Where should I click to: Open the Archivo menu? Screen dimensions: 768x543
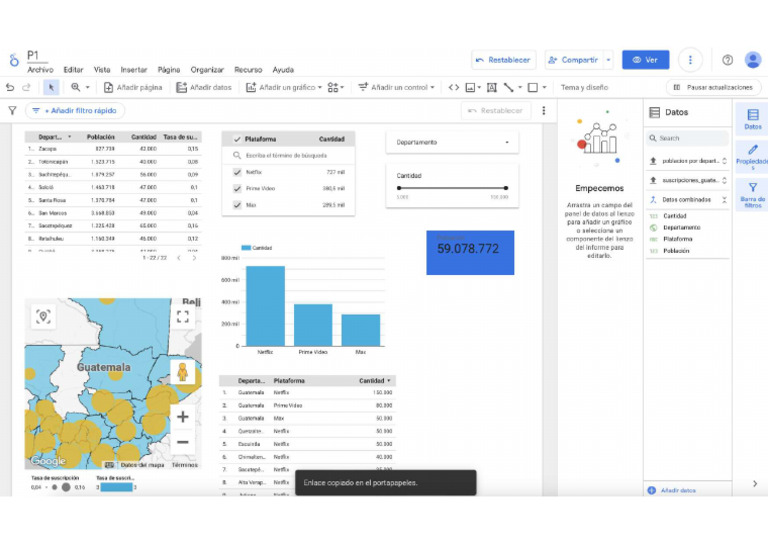pos(40,70)
